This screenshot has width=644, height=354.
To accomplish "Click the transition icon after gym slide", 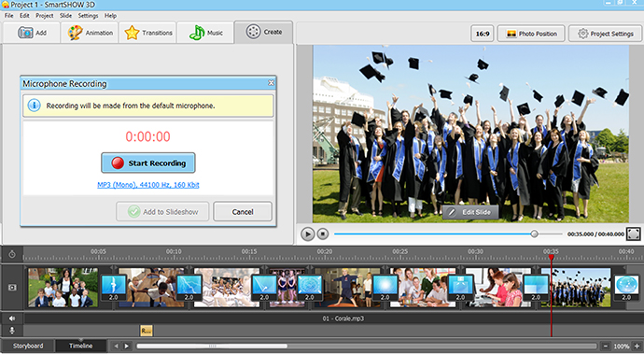I will pos(189,288).
